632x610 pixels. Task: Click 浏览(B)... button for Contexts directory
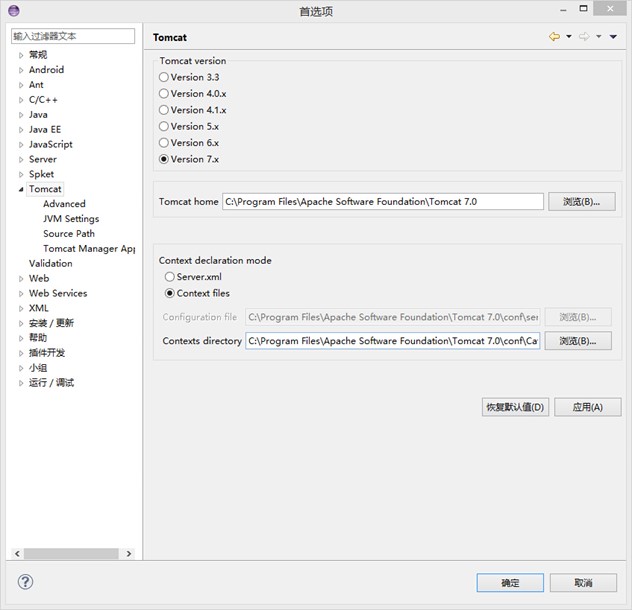[578, 341]
